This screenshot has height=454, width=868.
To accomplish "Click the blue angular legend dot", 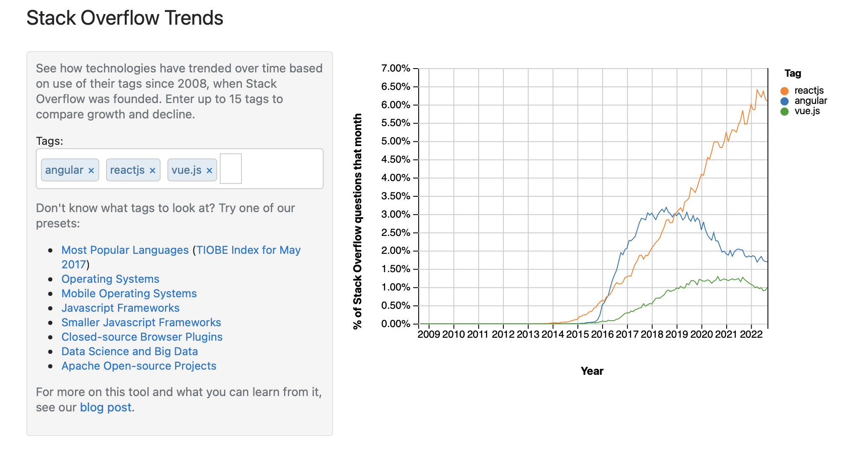I will (785, 101).
